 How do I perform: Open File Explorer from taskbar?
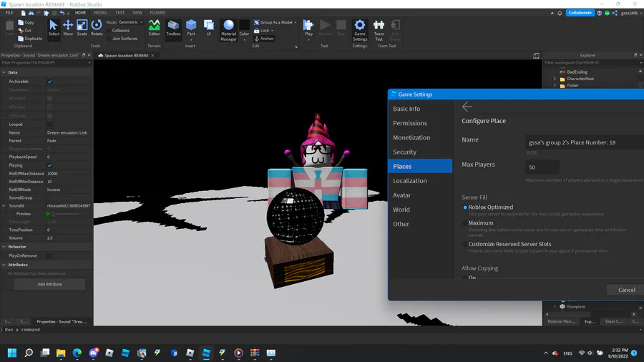point(61,353)
